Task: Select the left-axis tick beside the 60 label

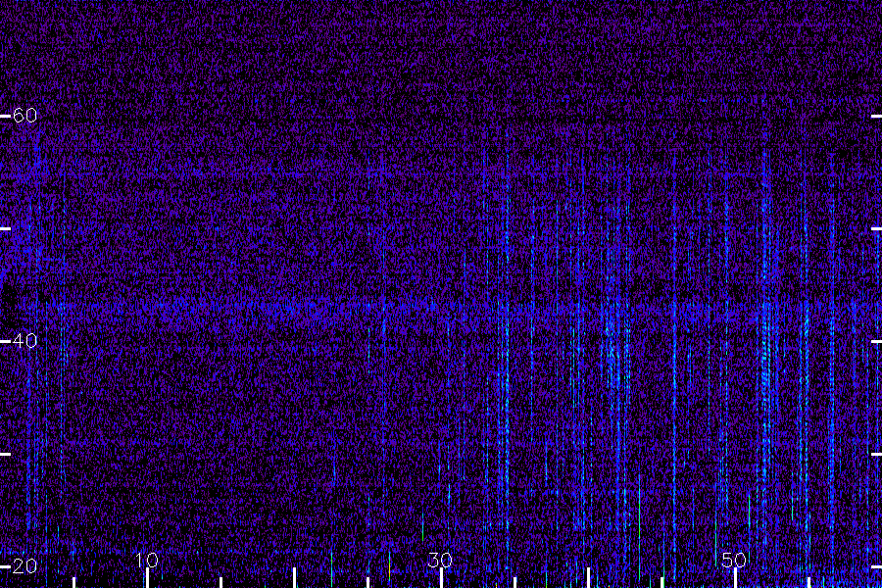Action: [x=5, y=116]
